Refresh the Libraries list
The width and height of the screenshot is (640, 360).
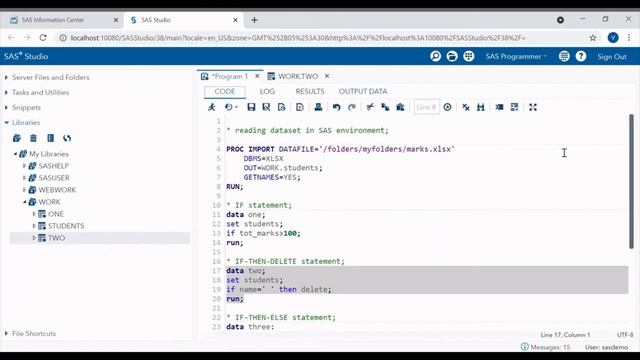[x=67, y=138]
